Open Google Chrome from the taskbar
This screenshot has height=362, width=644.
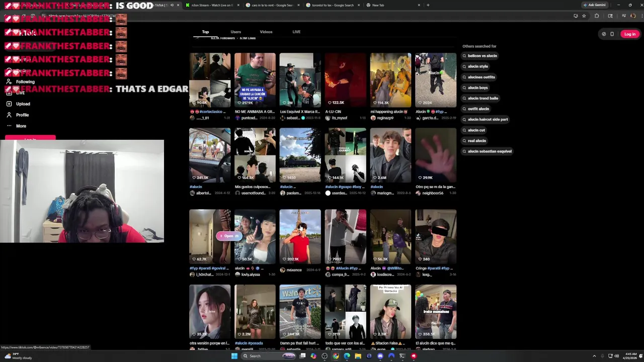click(x=336, y=356)
